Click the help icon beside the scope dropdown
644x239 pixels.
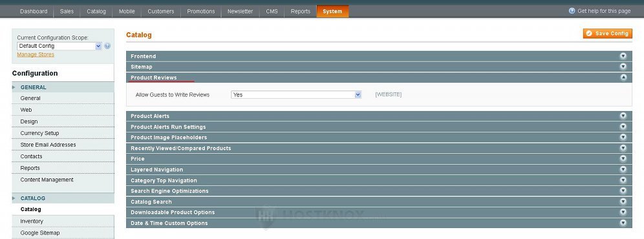tap(107, 46)
